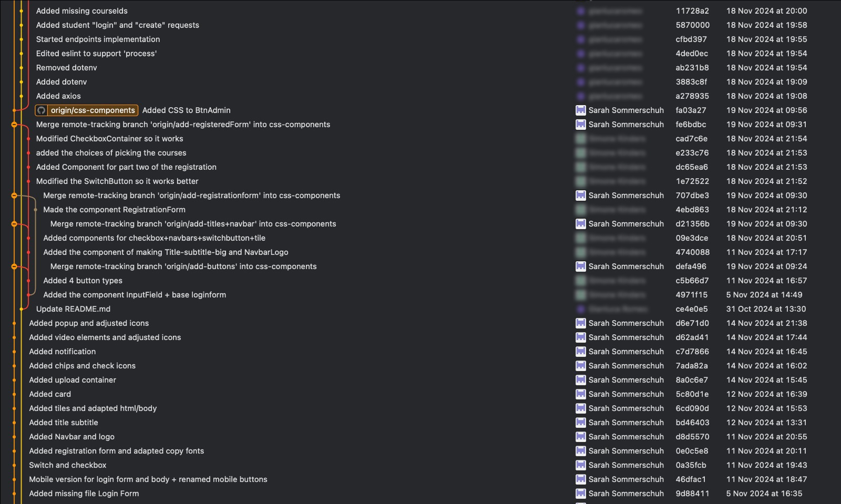
Task: Click the graph node of the 'Update README.md' commit
Action: pyautogui.click(x=21, y=309)
